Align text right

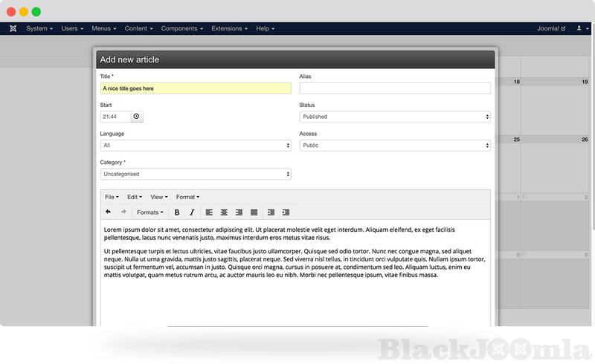click(x=239, y=212)
